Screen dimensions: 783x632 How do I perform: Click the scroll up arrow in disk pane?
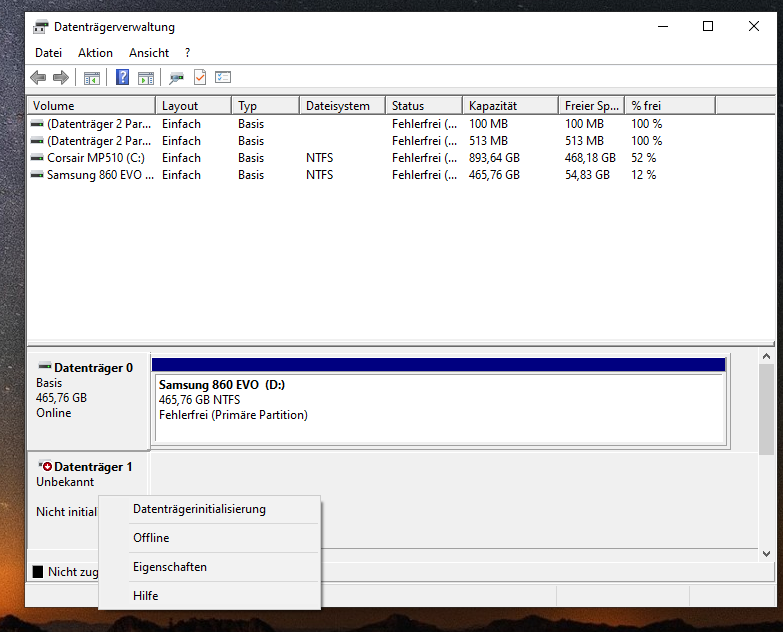tap(767, 356)
